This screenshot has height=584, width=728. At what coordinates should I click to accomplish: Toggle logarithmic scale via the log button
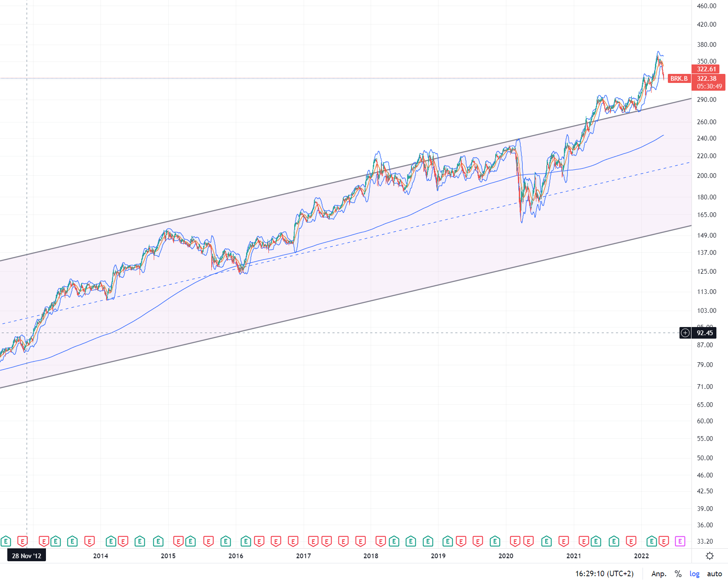(695, 574)
